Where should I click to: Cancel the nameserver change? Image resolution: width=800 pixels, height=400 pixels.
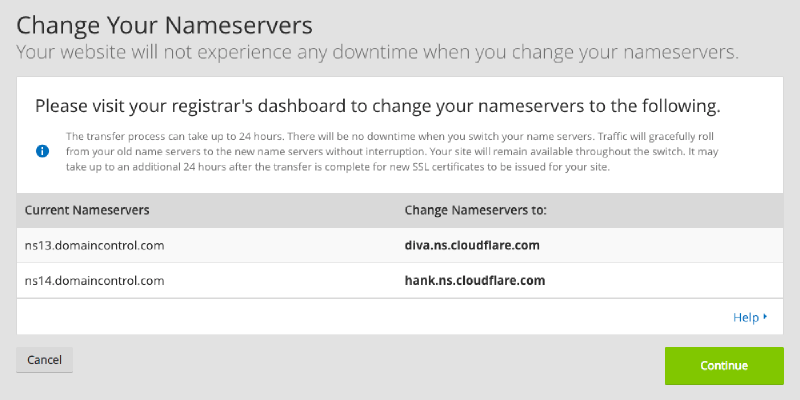(44, 360)
